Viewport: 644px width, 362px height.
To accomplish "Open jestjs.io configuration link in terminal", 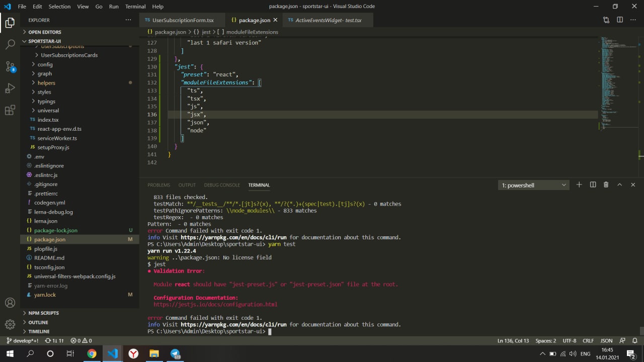I will pos(215,304).
